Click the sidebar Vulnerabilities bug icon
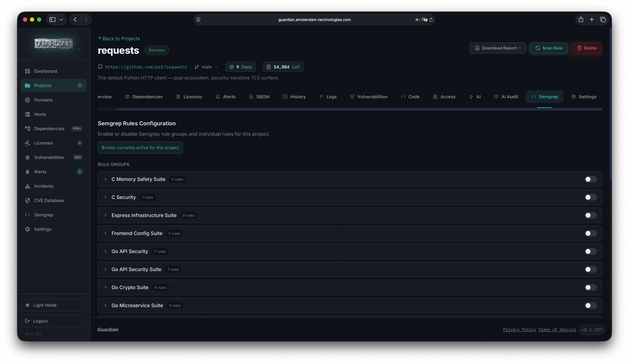This screenshot has height=364, width=629. [28, 157]
